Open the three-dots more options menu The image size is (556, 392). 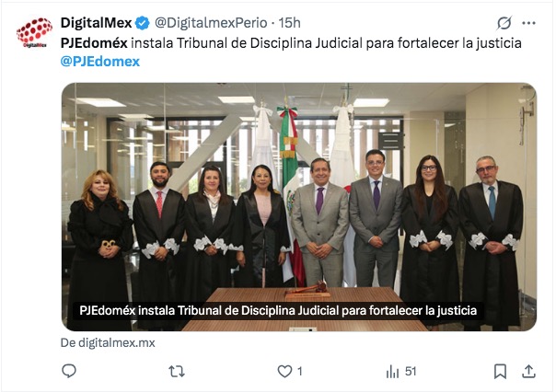[528, 23]
